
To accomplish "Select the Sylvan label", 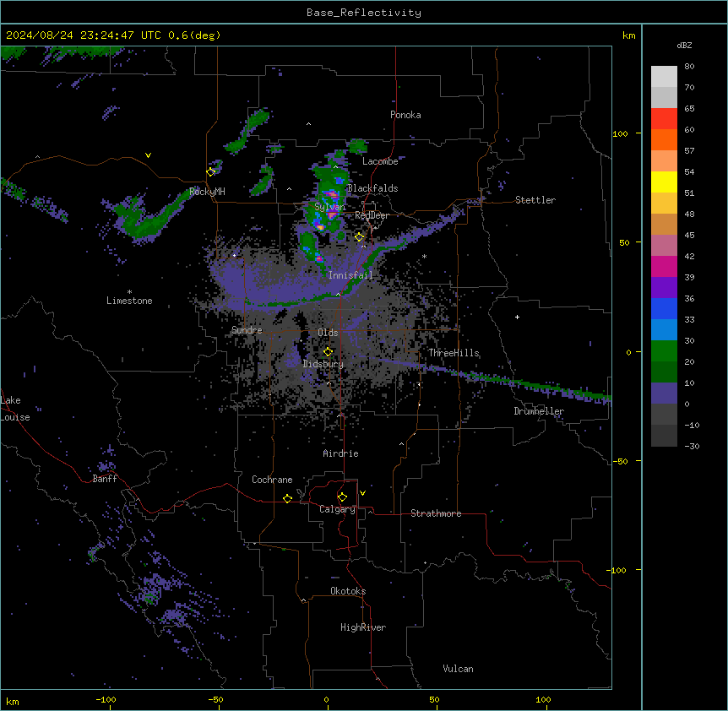I will [329, 207].
